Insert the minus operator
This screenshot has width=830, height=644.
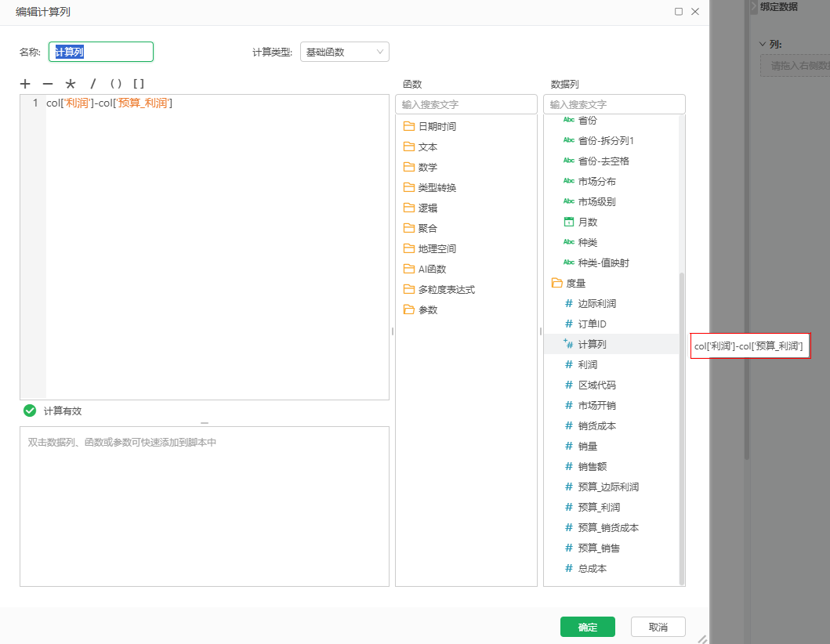(x=48, y=84)
